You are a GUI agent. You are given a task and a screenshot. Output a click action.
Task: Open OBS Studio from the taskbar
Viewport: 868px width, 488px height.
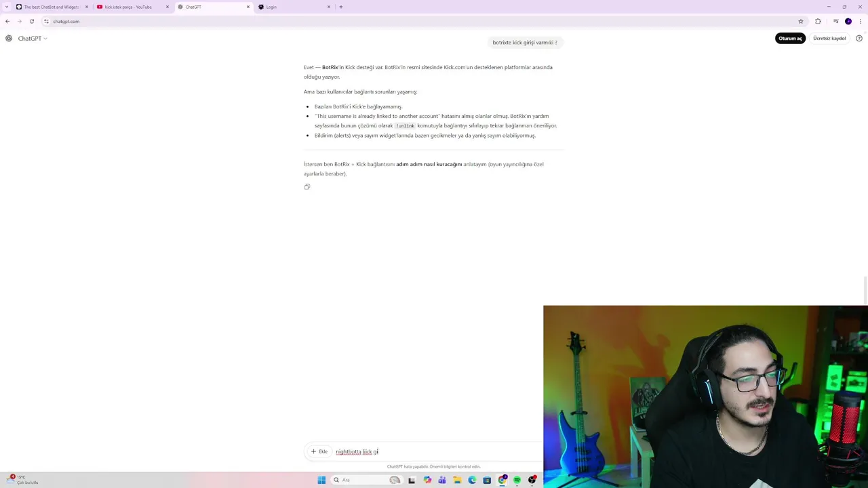point(532,480)
